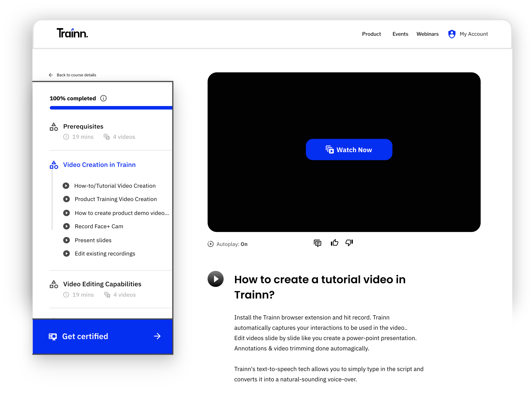Select the play icon next to Record Face+ Cam
Viewport: 532px width, 394px height.
pyautogui.click(x=67, y=226)
